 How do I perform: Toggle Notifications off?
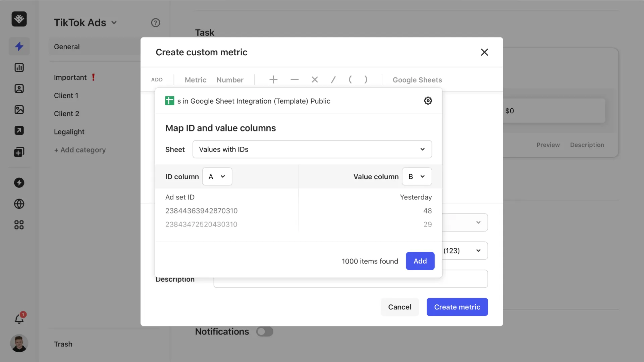pos(265,331)
